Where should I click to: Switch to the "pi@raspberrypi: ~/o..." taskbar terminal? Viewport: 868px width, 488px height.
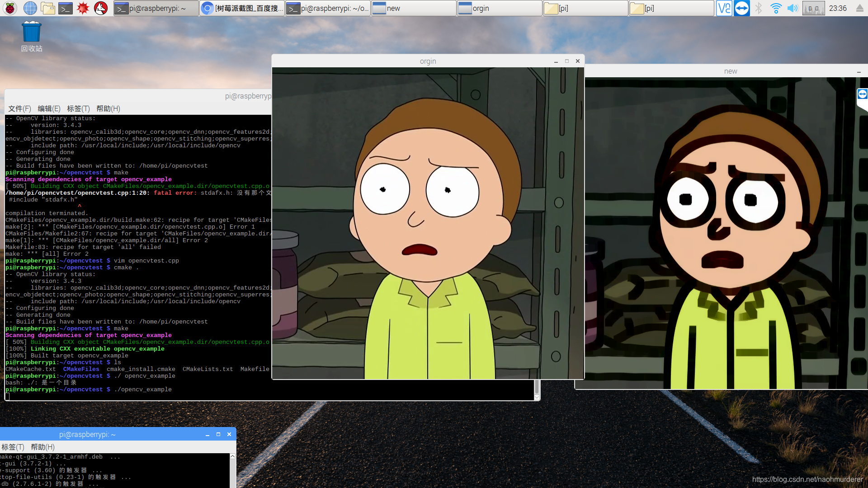[x=328, y=8]
